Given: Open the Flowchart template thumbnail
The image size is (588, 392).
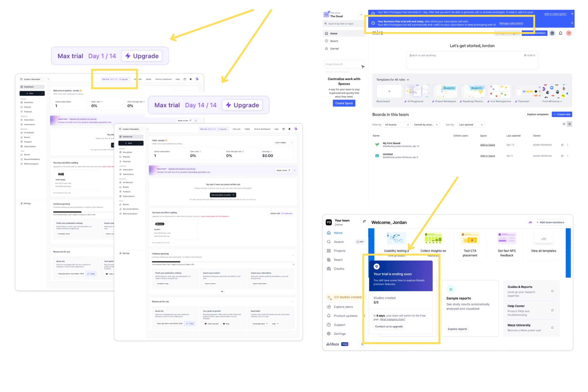Looking at the screenshot, I should pos(527,91).
